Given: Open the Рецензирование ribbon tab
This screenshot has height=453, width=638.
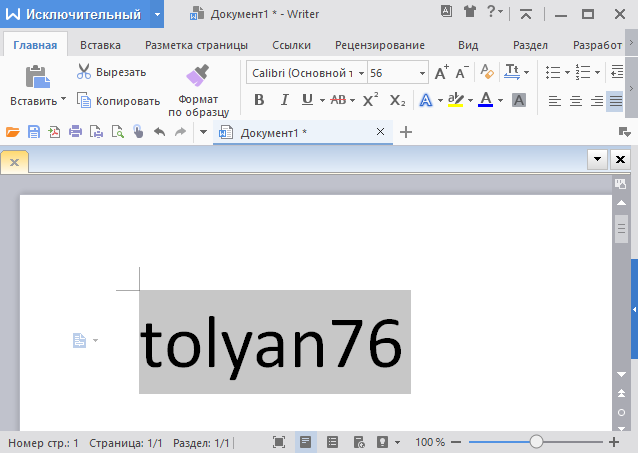Looking at the screenshot, I should point(379,45).
